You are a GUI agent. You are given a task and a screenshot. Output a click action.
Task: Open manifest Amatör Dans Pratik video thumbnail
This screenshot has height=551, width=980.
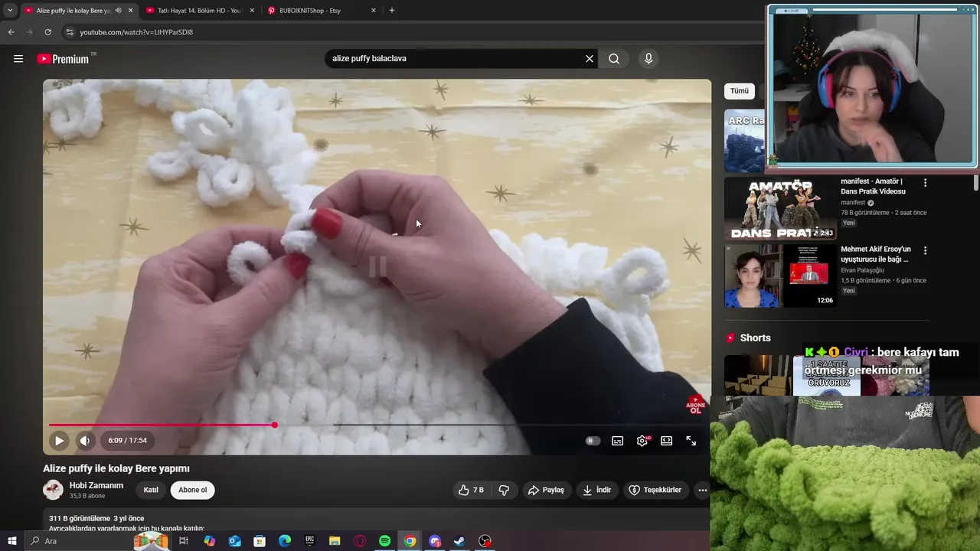(x=780, y=208)
